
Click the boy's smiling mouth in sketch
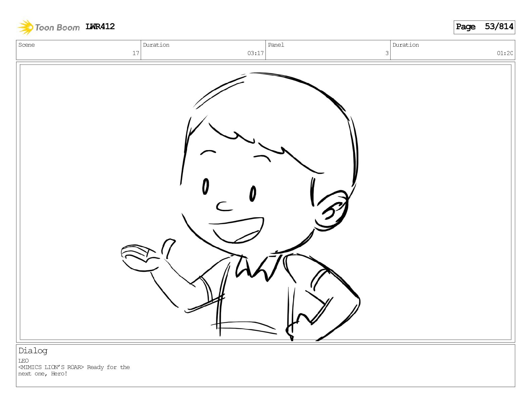(x=236, y=230)
